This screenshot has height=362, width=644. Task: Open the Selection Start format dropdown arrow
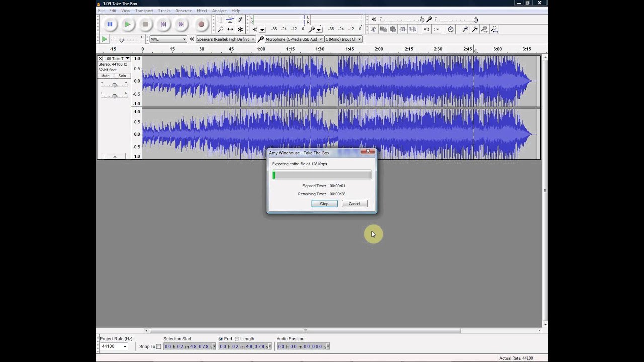coord(214,347)
